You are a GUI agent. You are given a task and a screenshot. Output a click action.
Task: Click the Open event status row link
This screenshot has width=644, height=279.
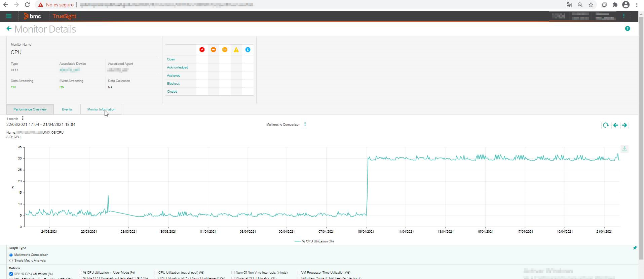[171, 59]
